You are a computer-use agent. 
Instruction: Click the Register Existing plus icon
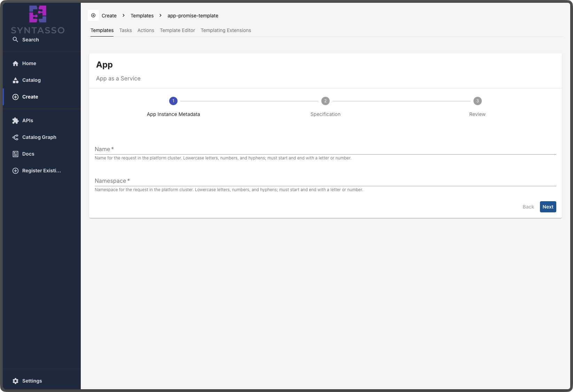15,171
